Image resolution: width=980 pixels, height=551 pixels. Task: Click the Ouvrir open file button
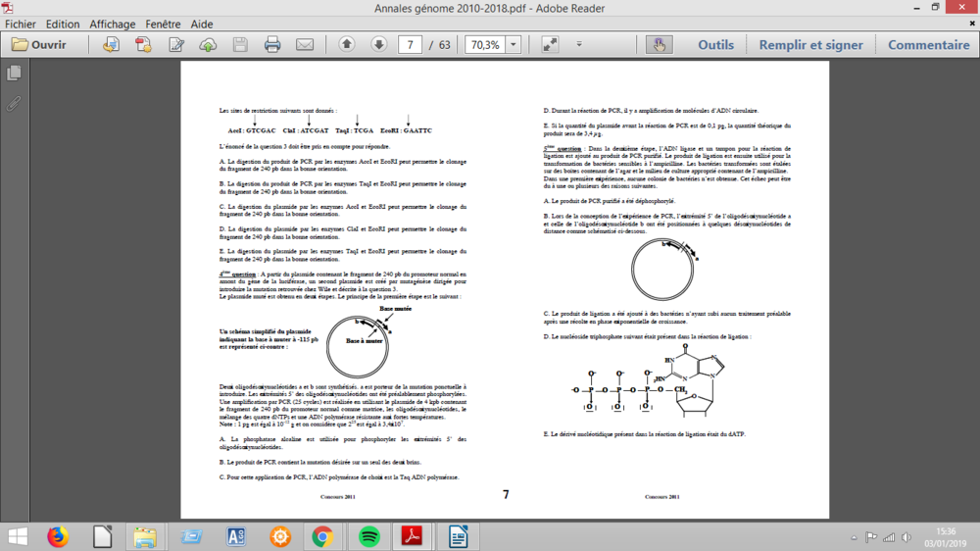tap(39, 45)
